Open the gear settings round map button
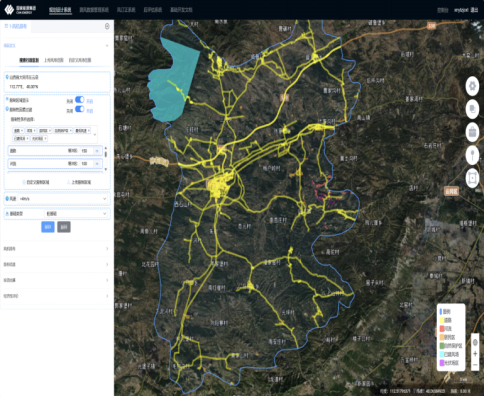The height and width of the screenshot is (396, 484). pyautogui.click(x=472, y=86)
